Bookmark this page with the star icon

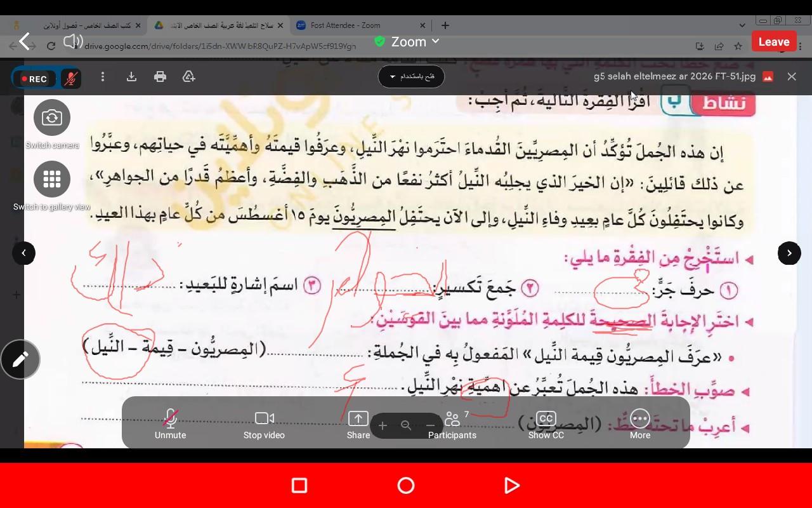point(738,46)
